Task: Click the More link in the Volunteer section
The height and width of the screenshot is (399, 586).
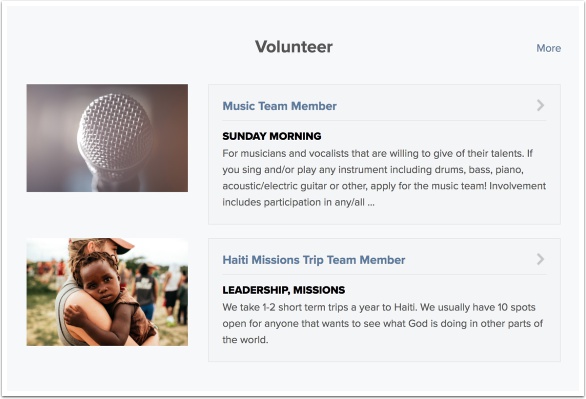Action: click(x=549, y=48)
